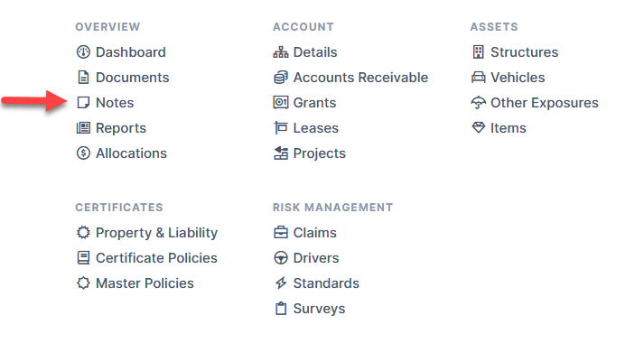
Task: Click the Standards lightning bolt icon
Action: [x=281, y=283]
